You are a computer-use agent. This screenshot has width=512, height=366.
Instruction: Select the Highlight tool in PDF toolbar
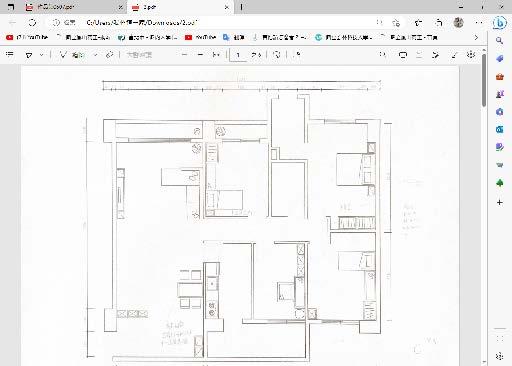point(29,55)
